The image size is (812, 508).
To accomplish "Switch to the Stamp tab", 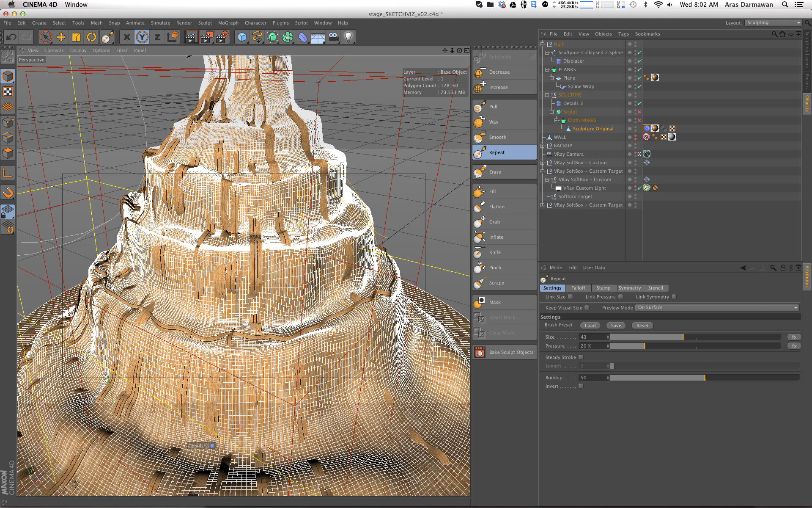I will click(x=604, y=288).
